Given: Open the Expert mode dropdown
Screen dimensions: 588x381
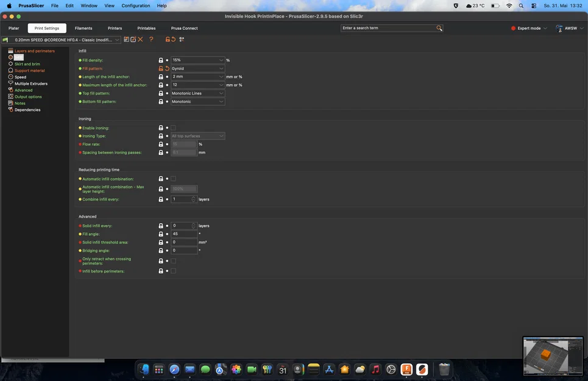Looking at the screenshot, I should 529,28.
